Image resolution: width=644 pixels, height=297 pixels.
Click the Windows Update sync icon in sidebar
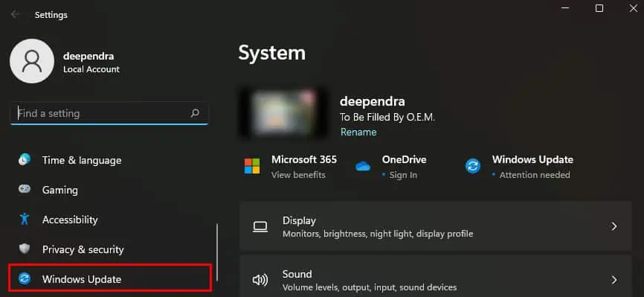(25, 279)
